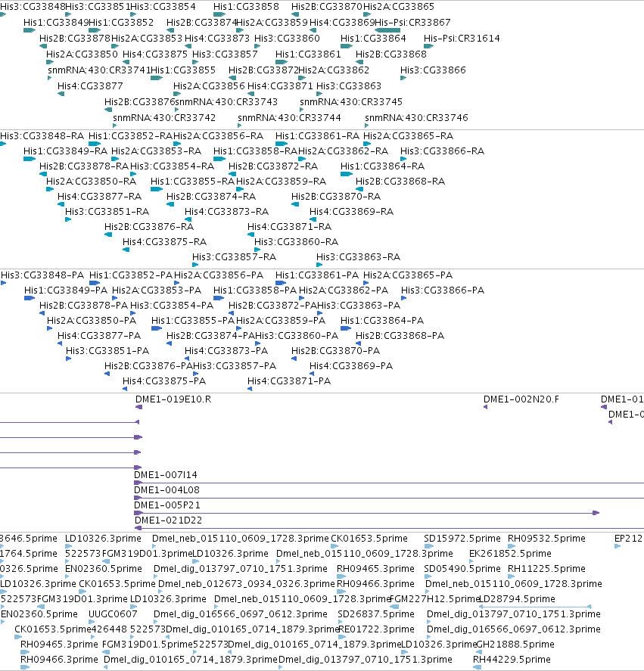Click EST SD26837.5prime label
This screenshot has width=644, height=671.
(x=376, y=614)
